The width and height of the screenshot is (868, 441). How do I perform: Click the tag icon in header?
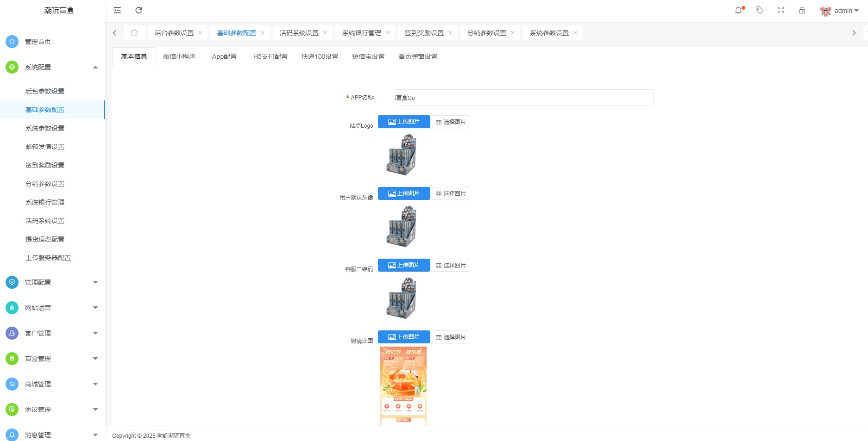coord(760,10)
